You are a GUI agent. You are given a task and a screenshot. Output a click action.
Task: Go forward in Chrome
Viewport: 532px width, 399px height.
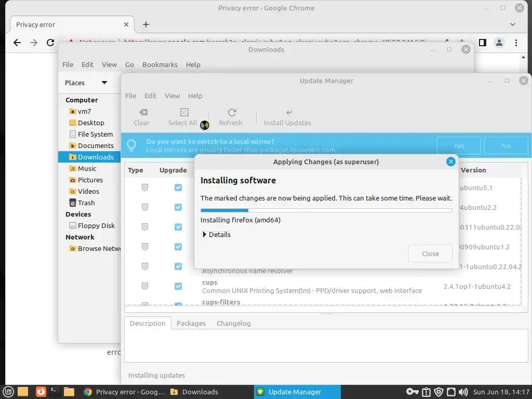[34, 43]
